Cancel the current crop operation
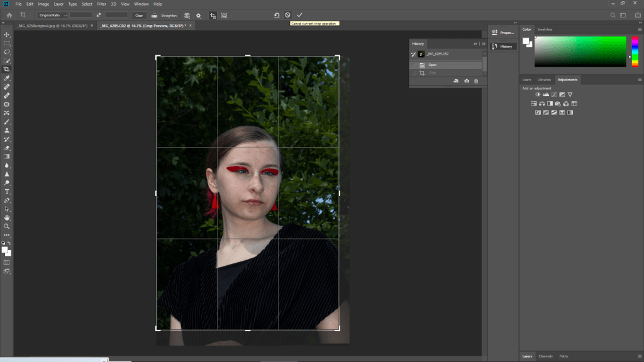 tap(287, 15)
